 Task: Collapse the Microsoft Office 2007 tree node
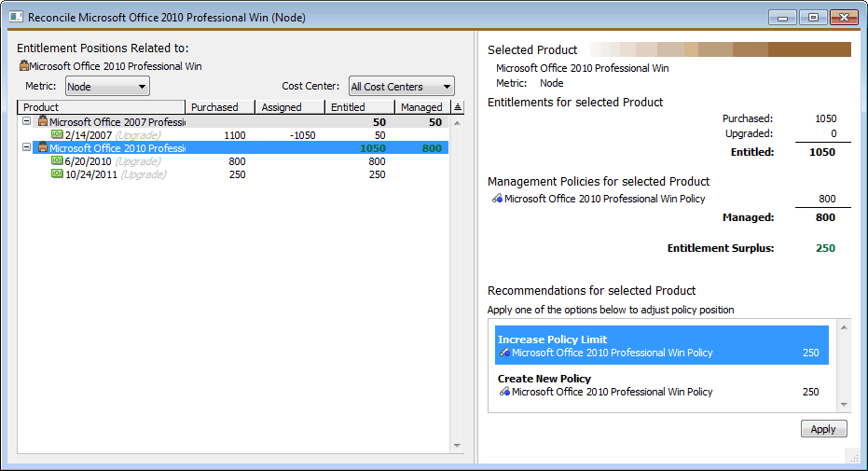point(26,120)
